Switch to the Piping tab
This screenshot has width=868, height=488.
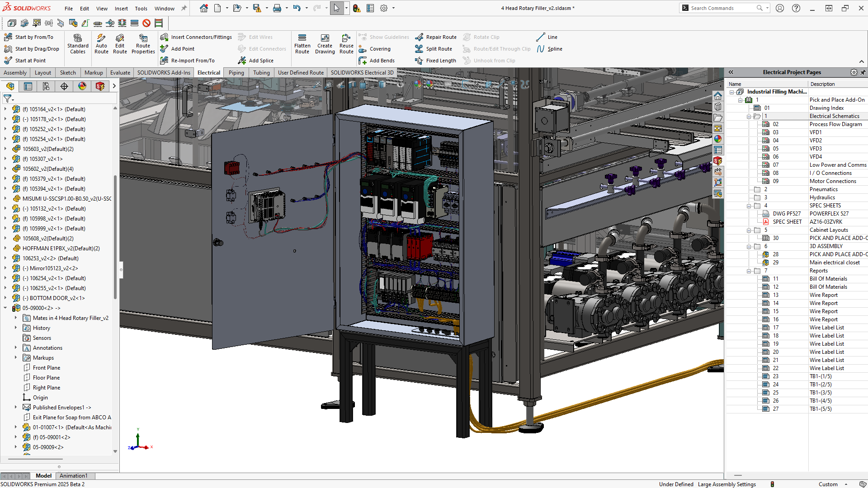[x=236, y=72]
